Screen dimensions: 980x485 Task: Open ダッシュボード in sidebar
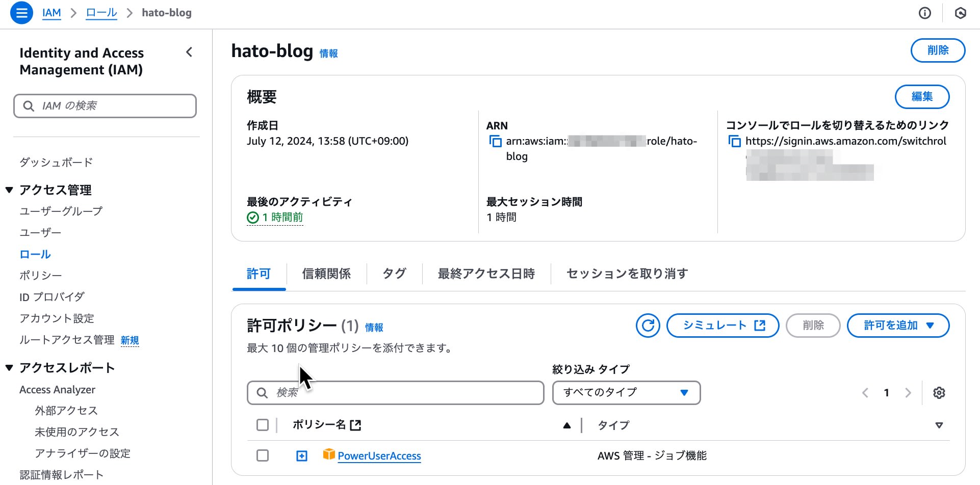(x=56, y=163)
